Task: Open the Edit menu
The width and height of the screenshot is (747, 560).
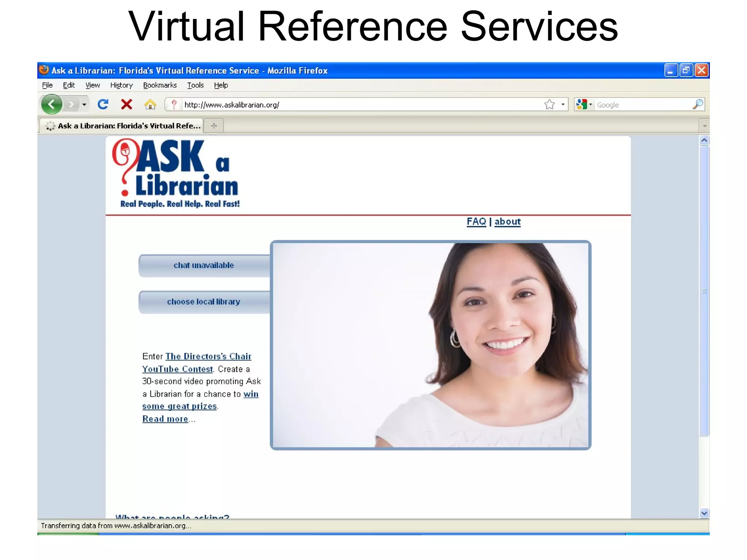Action: point(69,85)
